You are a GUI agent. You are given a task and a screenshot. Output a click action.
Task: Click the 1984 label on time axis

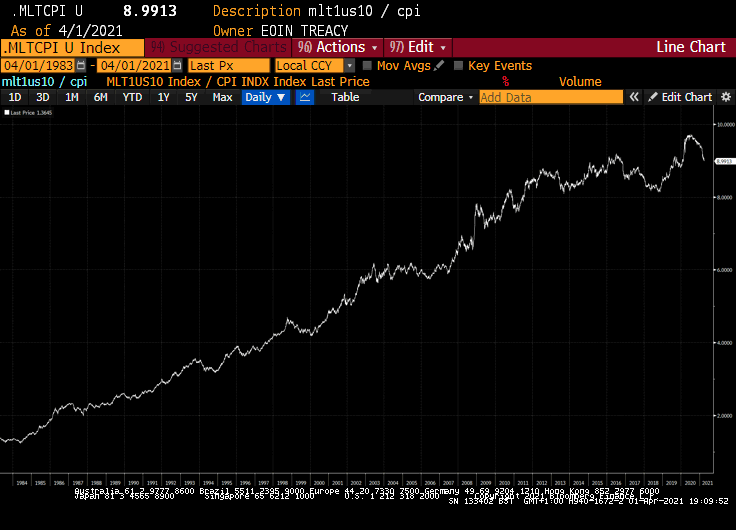tap(22, 483)
